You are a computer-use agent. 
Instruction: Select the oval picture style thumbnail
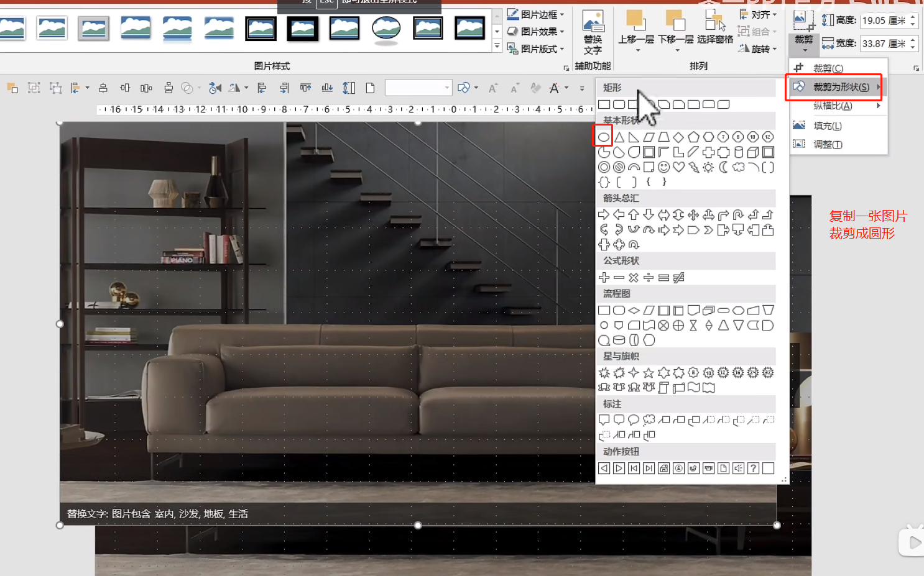(x=386, y=29)
